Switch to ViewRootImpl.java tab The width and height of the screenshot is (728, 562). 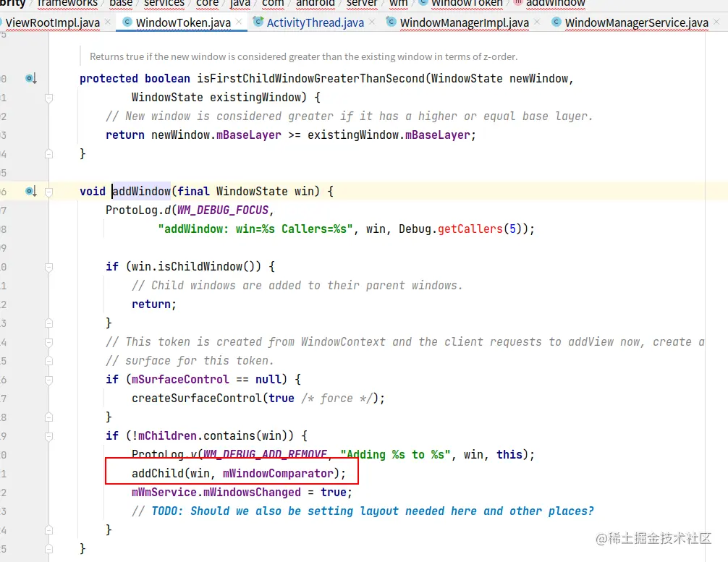(52, 22)
